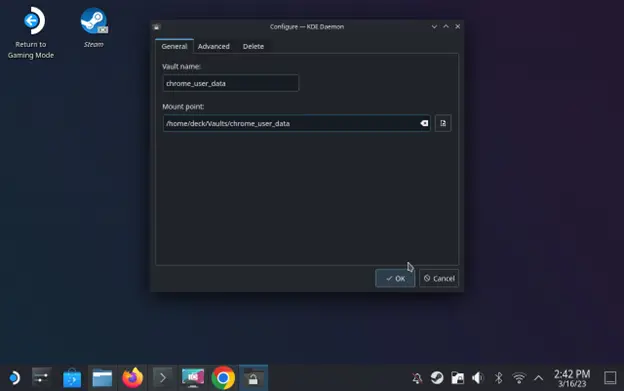Open Bluetooth tray icon
624x391 pixels.
pos(498,378)
